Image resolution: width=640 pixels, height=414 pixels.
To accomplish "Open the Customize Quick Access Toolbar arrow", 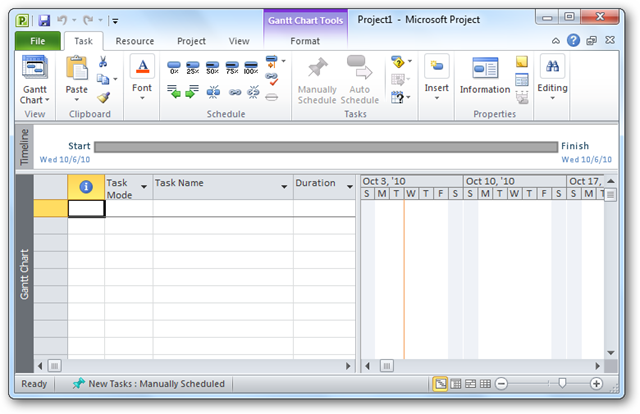I will click(115, 20).
